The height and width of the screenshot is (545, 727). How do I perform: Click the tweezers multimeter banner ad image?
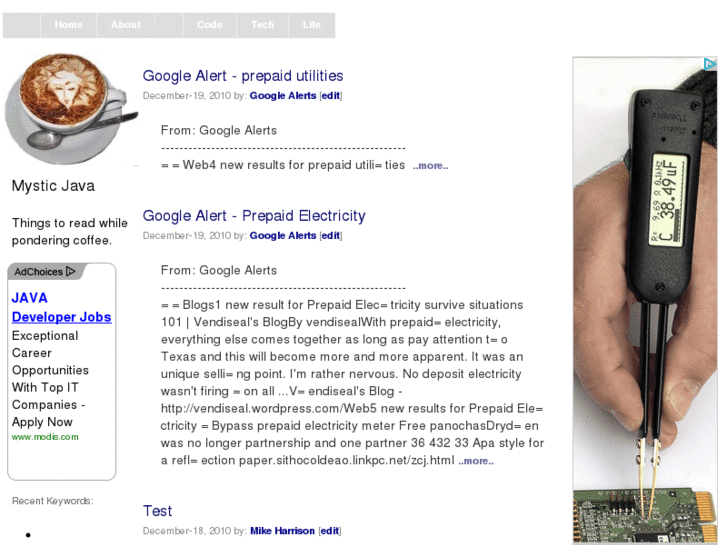click(645, 301)
